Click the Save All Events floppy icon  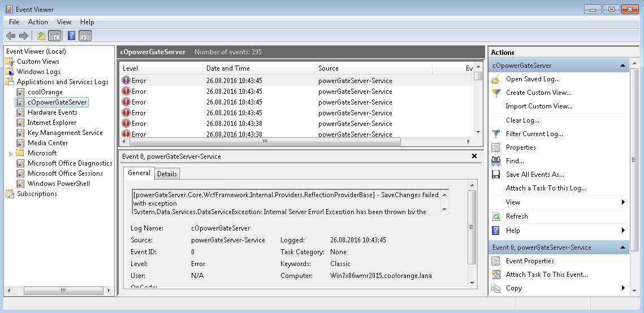[496, 175]
